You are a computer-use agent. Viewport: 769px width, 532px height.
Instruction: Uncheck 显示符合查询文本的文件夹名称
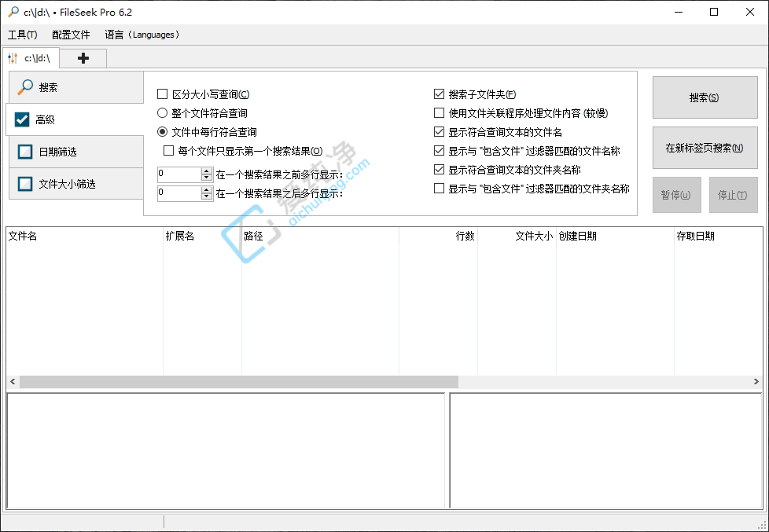pyautogui.click(x=440, y=169)
